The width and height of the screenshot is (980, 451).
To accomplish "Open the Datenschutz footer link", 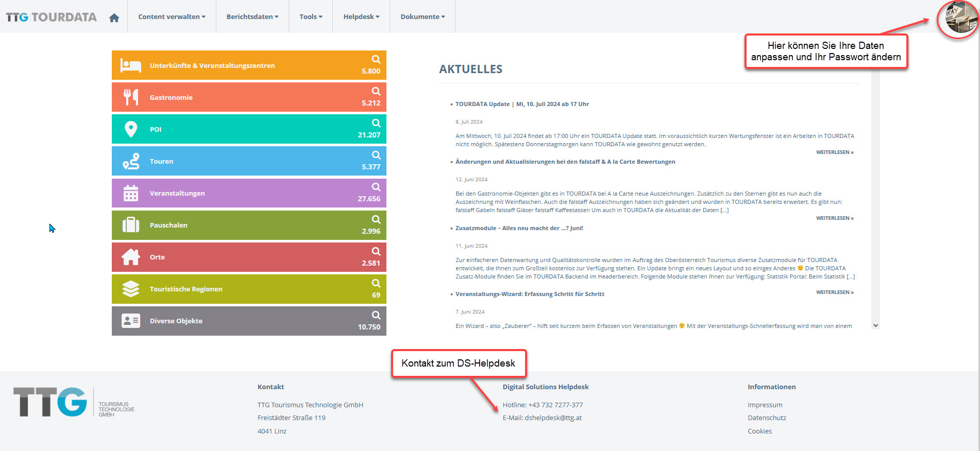I will [x=767, y=418].
